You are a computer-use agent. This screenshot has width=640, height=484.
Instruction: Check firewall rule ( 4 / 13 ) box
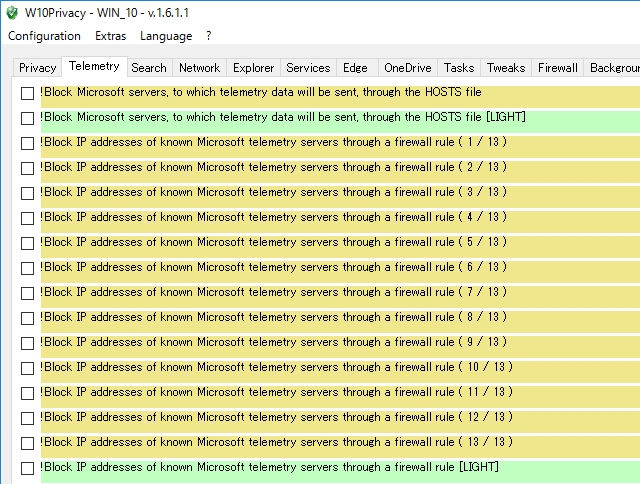click(27, 218)
